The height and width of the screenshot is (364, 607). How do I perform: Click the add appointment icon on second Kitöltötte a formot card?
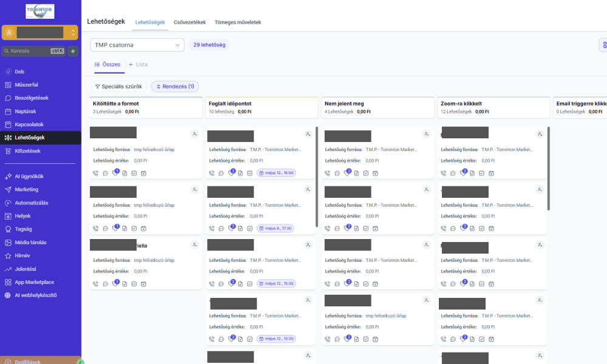pyautogui.click(x=143, y=228)
